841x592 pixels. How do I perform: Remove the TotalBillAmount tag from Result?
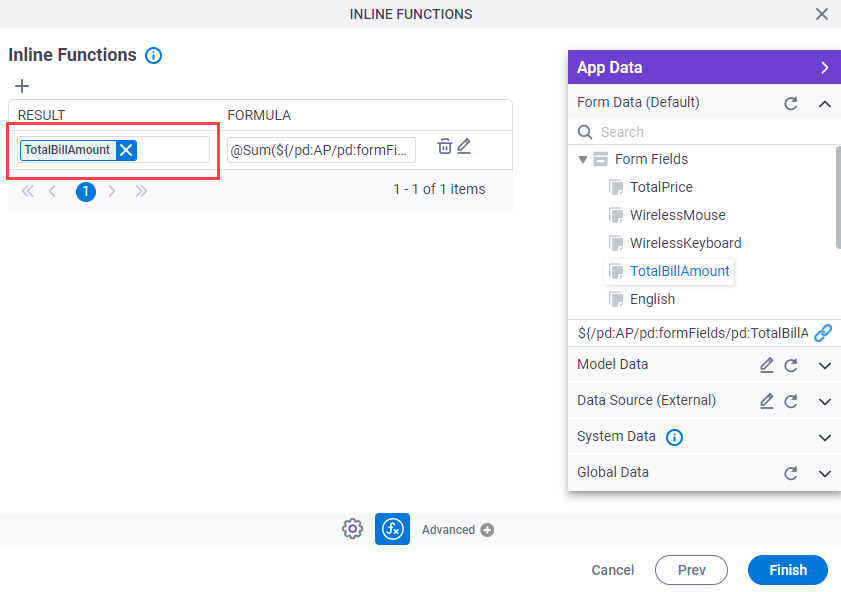(x=126, y=150)
